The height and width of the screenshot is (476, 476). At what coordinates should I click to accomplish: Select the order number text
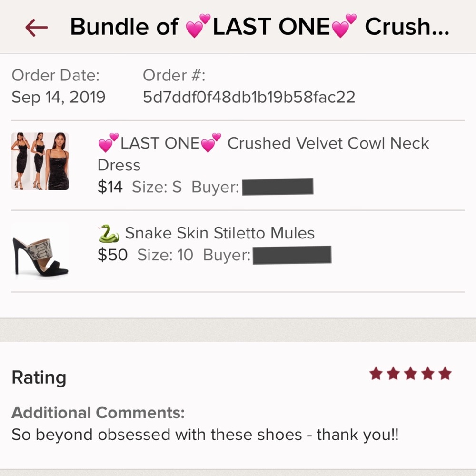(x=248, y=97)
